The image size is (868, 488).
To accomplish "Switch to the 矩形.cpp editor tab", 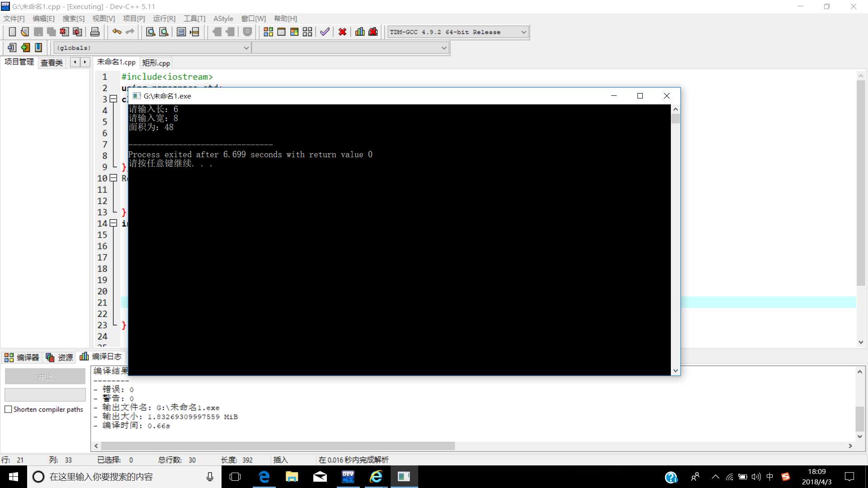I will tap(156, 63).
